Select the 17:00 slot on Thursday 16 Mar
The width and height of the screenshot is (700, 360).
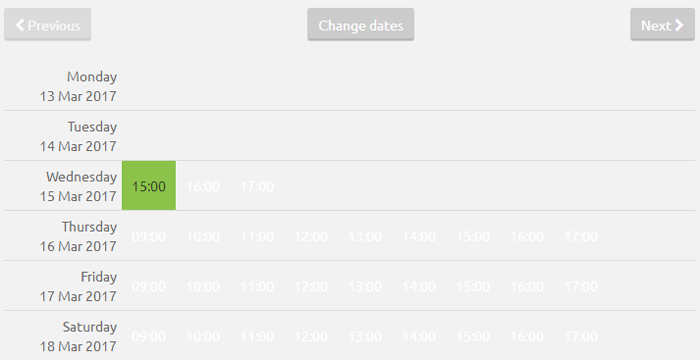click(581, 236)
